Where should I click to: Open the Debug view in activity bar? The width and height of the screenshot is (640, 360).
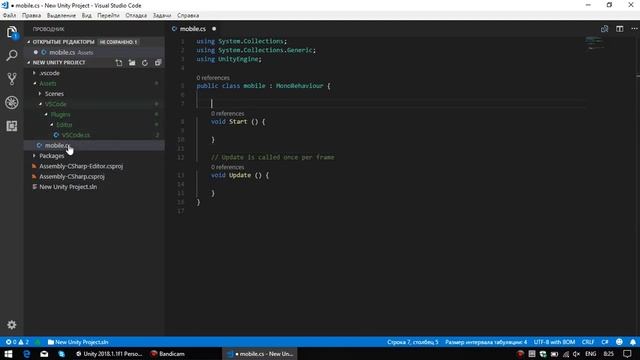point(12,102)
